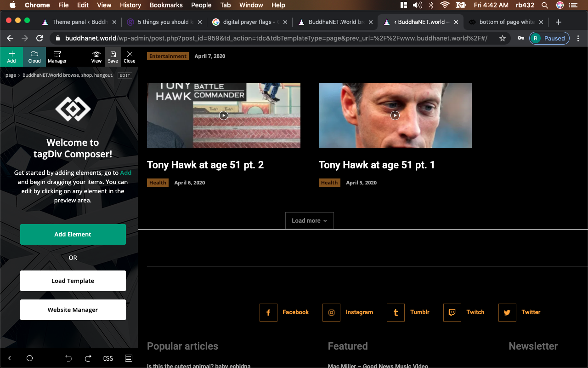Click the Featured section heading
The image size is (588, 368).
tap(348, 346)
